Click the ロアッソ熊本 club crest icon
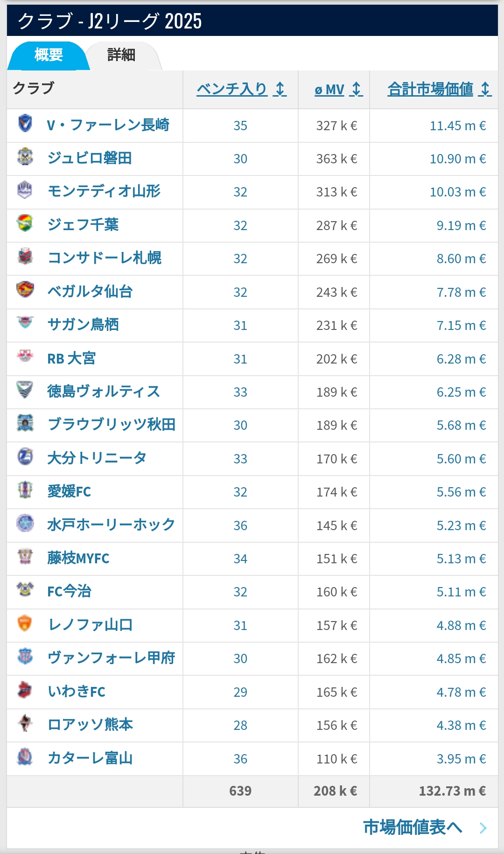The height and width of the screenshot is (854, 504). click(25, 723)
